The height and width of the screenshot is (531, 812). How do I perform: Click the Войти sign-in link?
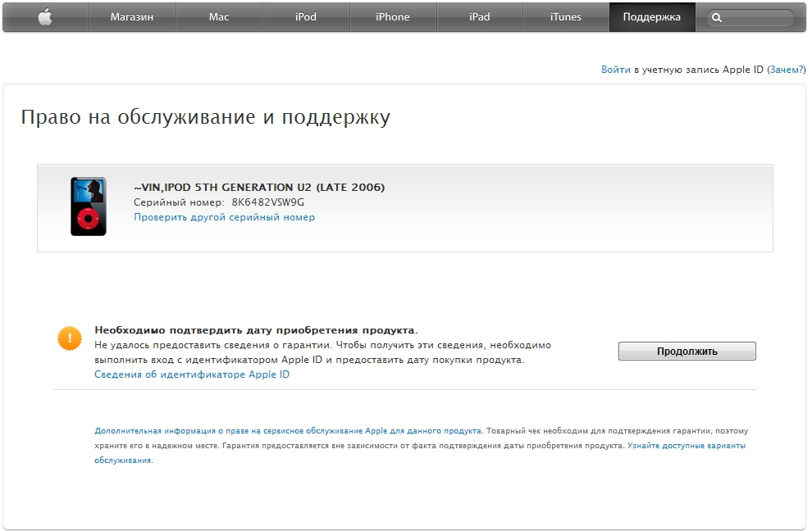coord(616,70)
